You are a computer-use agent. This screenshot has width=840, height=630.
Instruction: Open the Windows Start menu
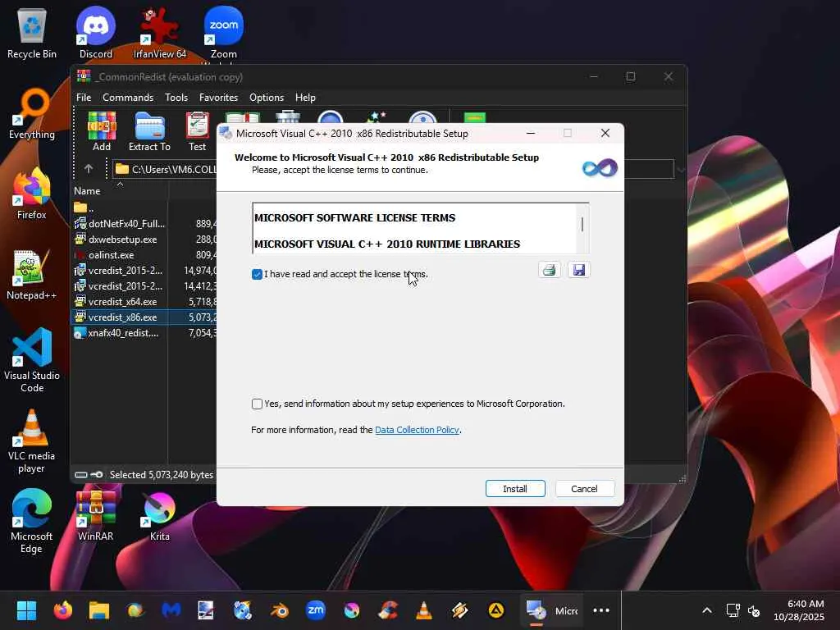pos(26,610)
